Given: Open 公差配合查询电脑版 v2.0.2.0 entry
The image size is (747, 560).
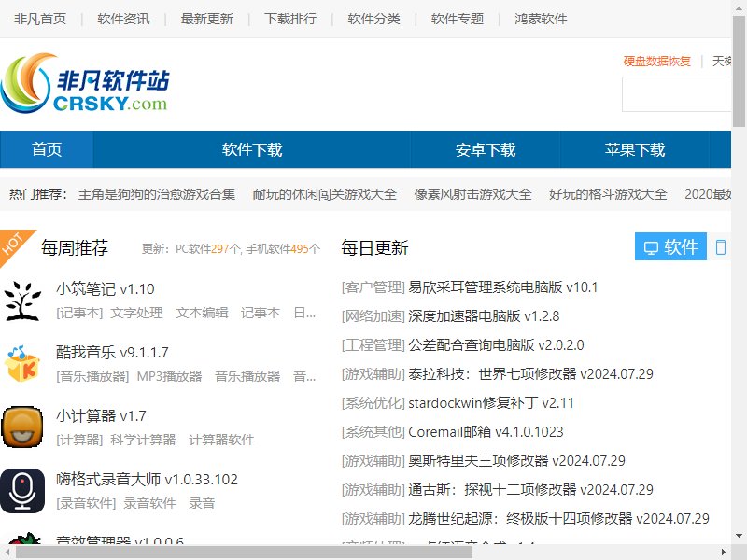Looking at the screenshot, I should (496, 344).
